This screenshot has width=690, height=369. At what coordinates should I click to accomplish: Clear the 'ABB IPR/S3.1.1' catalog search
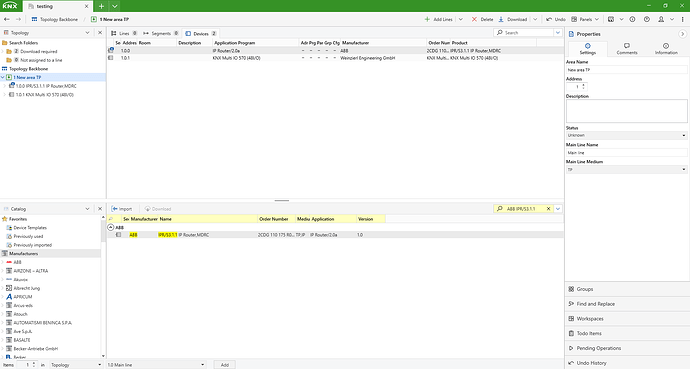click(548, 208)
